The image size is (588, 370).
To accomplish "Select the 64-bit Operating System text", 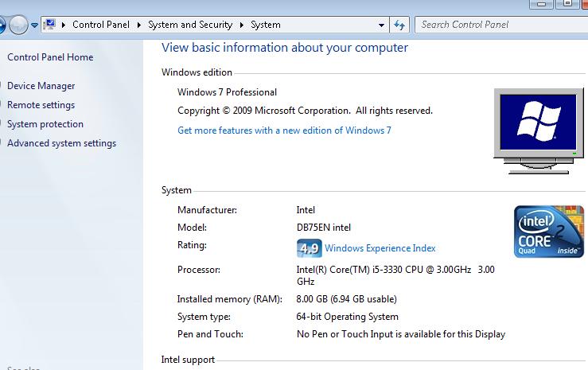I will (347, 317).
